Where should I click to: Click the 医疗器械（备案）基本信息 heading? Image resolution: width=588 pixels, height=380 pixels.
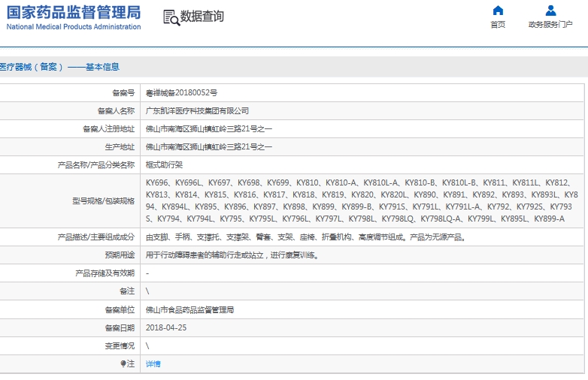(x=59, y=67)
